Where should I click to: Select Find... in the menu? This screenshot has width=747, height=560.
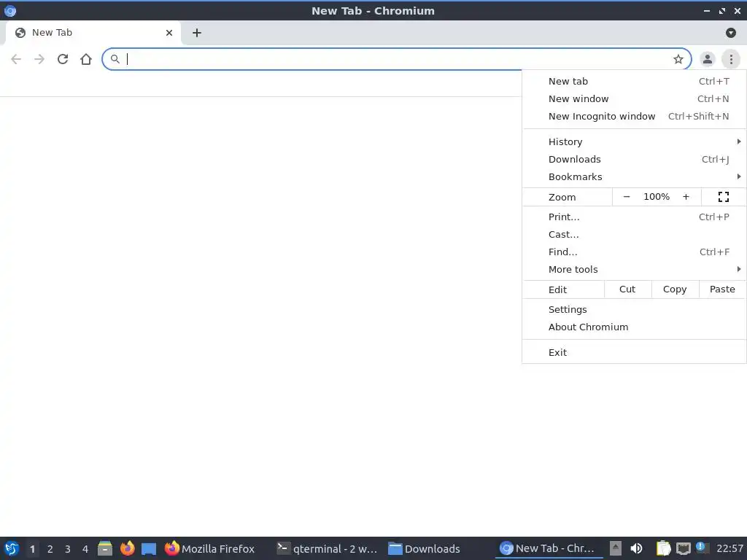[x=634, y=252]
